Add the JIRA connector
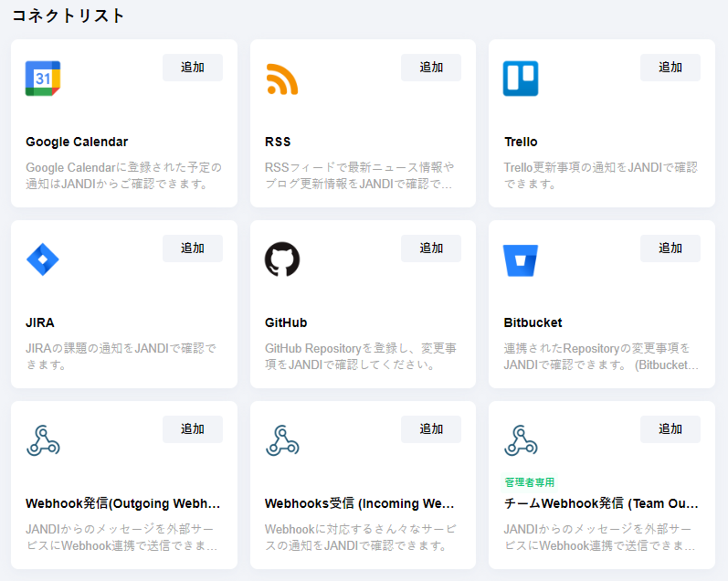Image resolution: width=728 pixels, height=581 pixels. 192,248
